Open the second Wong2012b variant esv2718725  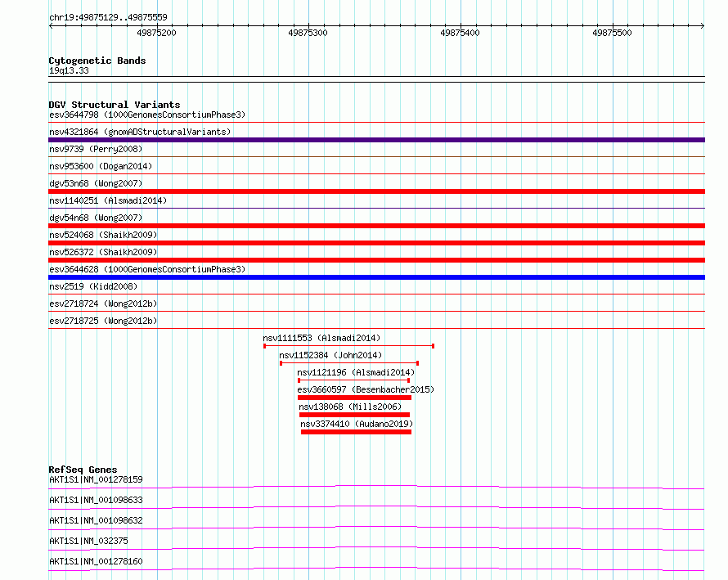[103, 321]
